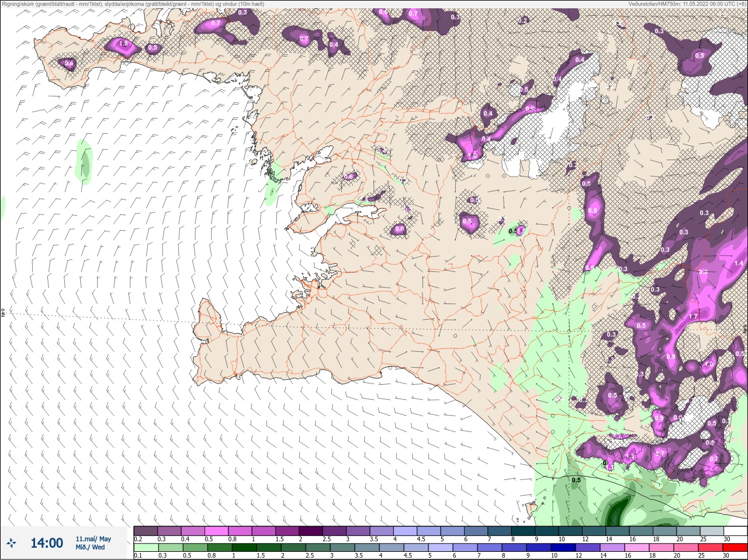Select the 5 light blue swatch in rain legend
The height and width of the screenshot is (560, 748).
click(x=440, y=548)
